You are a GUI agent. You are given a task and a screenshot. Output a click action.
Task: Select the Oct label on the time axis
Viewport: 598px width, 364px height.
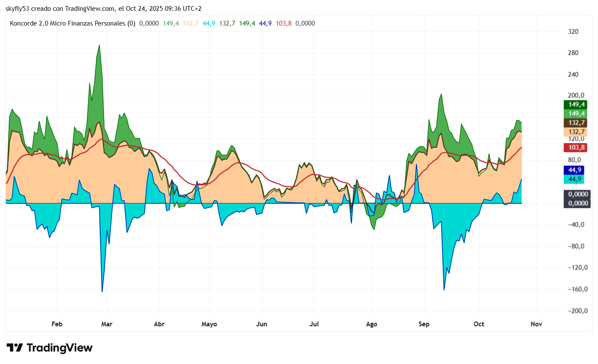479,324
